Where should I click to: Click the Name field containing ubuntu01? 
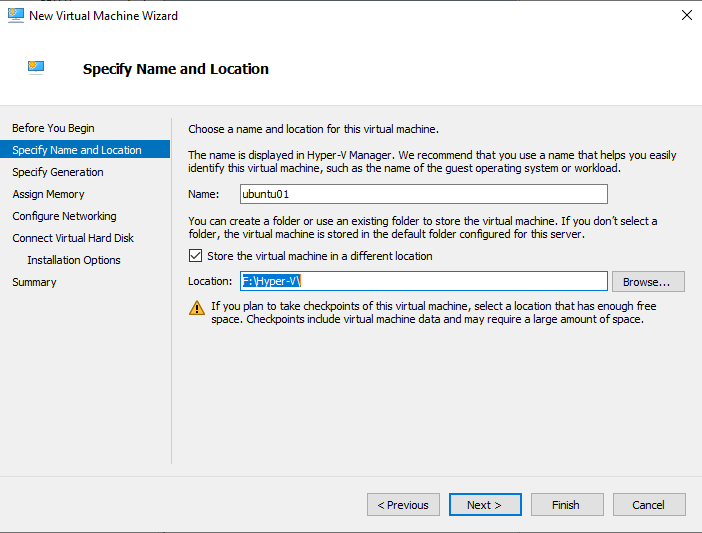pyautogui.click(x=424, y=194)
